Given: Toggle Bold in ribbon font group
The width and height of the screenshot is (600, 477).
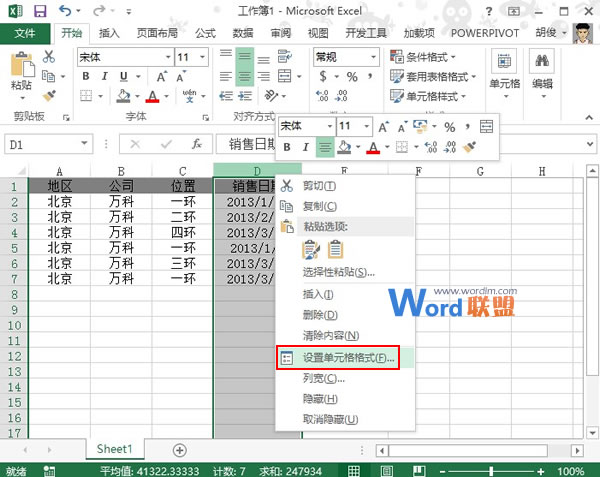Looking at the screenshot, I should click(x=86, y=76).
